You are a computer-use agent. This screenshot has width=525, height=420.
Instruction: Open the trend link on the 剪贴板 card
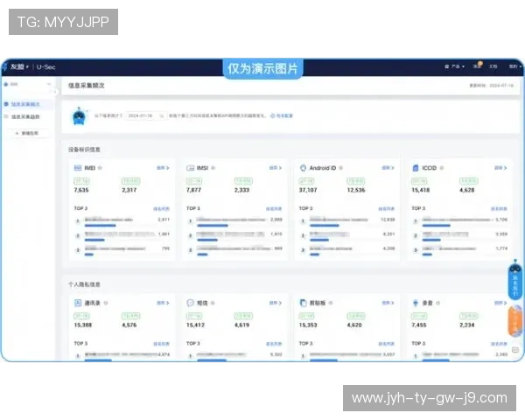pos(388,303)
